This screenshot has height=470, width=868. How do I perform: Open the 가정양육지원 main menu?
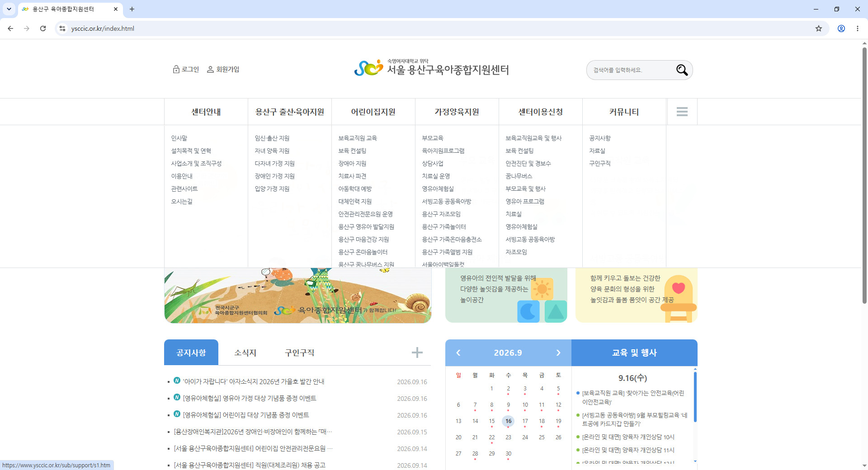pos(457,112)
